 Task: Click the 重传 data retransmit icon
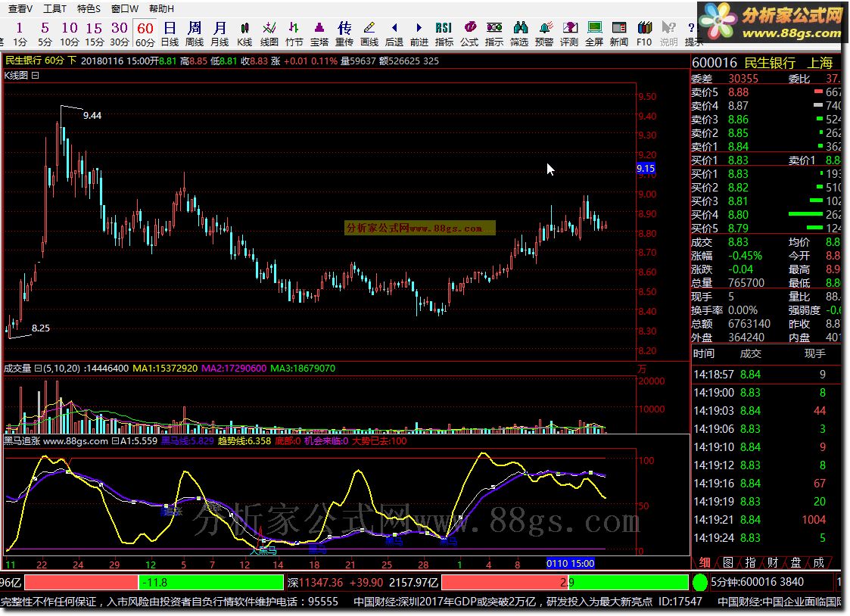344,33
